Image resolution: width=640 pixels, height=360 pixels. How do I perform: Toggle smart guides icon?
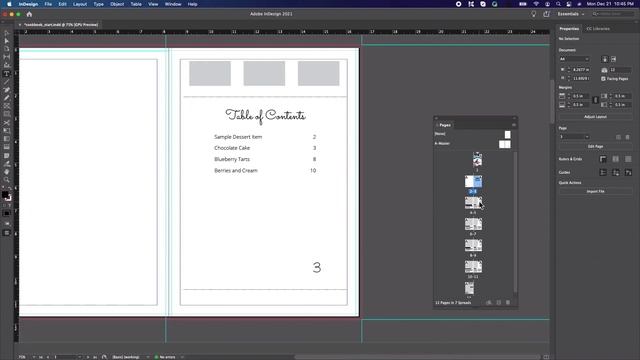tap(628, 172)
